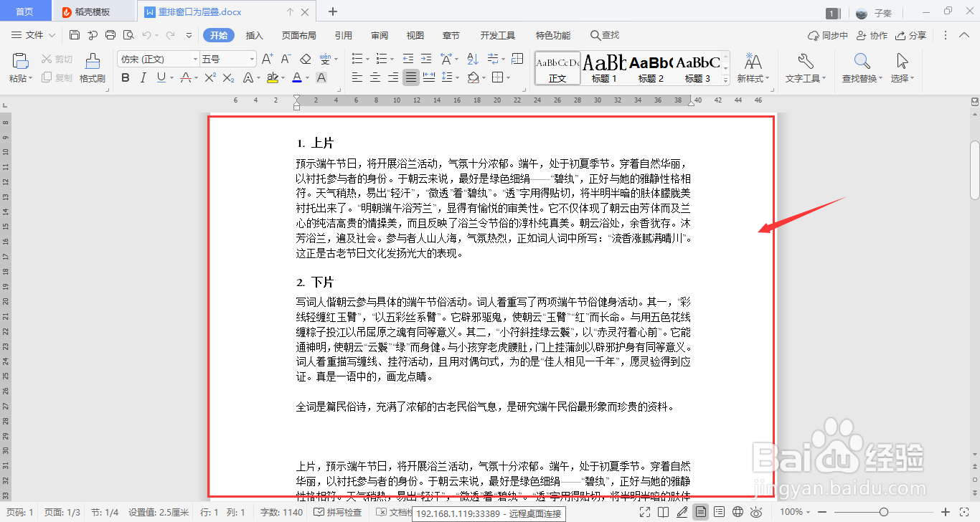Apply bold formatting with the B icon
Screen dimensions: 980x522
[x=126, y=77]
